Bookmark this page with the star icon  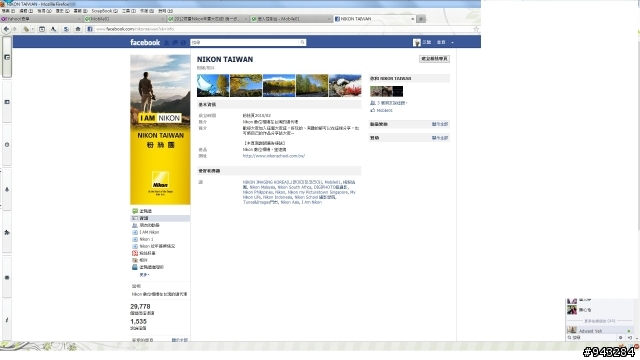click(476, 29)
